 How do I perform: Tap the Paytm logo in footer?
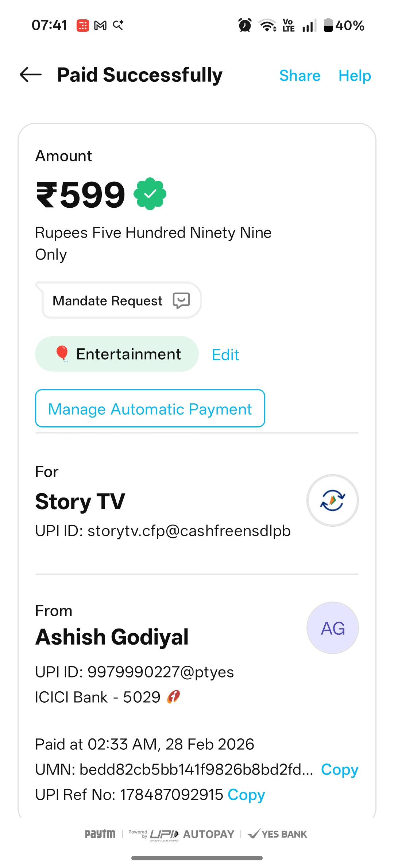(x=100, y=834)
